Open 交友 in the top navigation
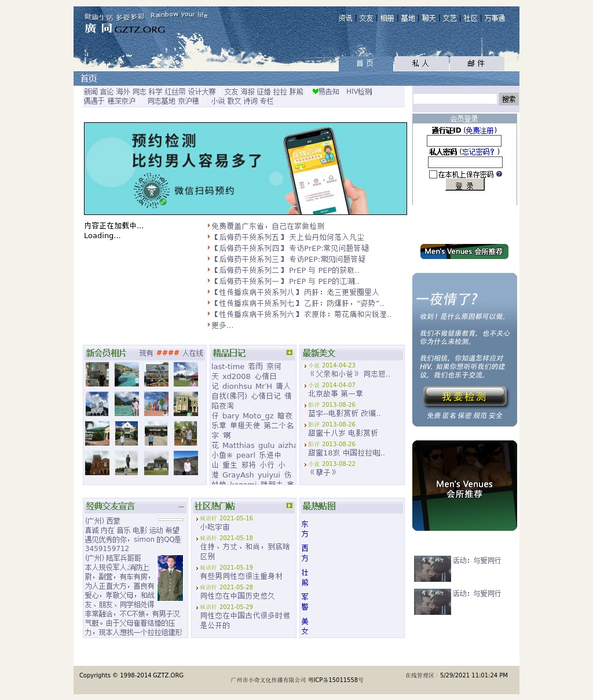The height and width of the screenshot is (700, 593). pyautogui.click(x=367, y=18)
